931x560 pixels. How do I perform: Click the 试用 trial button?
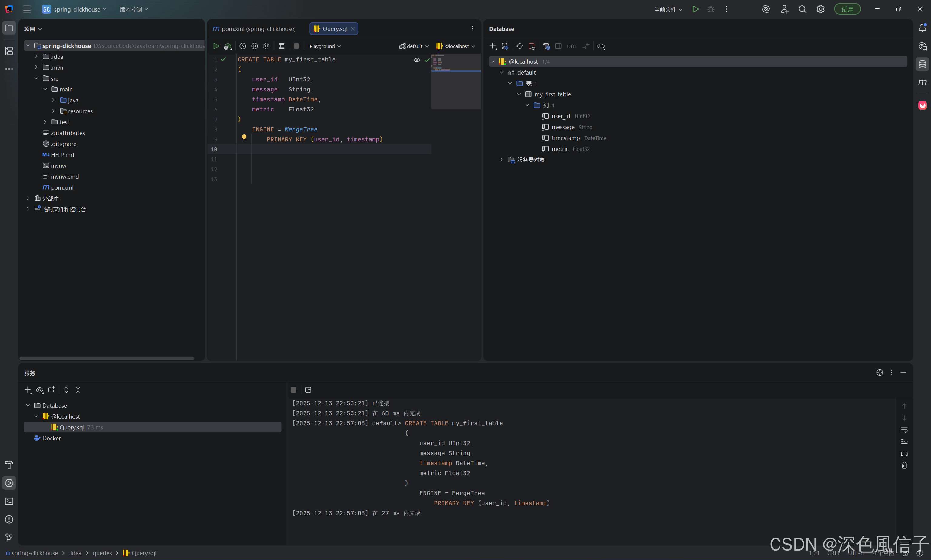point(847,9)
